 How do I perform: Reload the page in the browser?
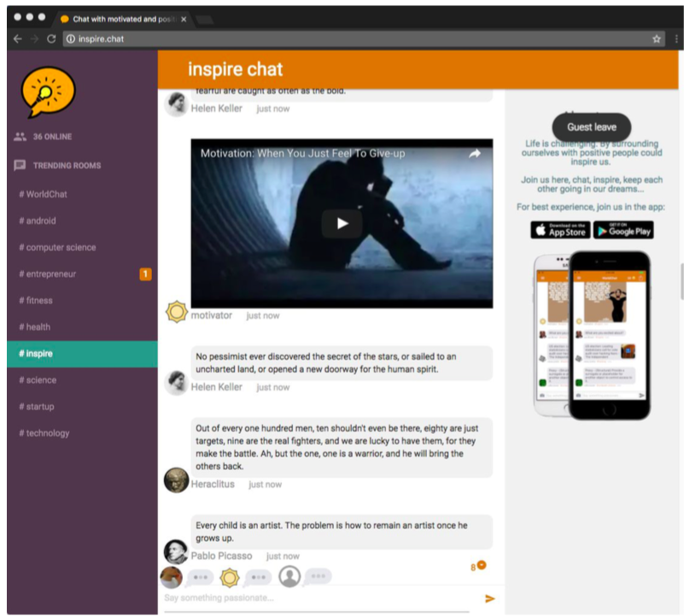click(x=51, y=38)
